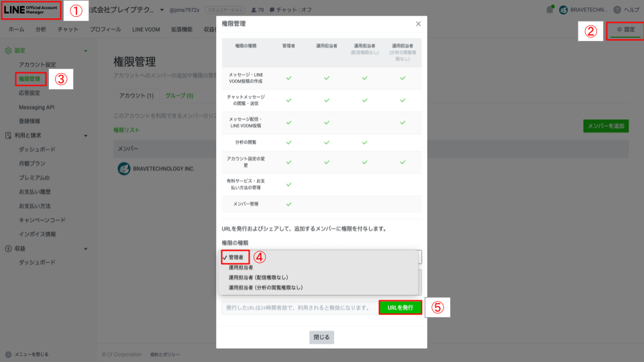Click the chat status speech bubble icon

click(272, 10)
